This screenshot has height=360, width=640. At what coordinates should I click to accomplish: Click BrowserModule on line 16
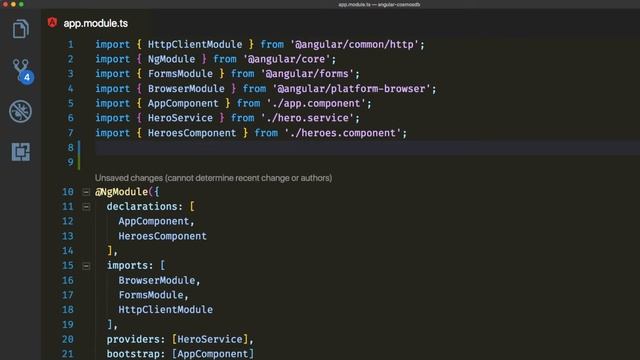coord(157,280)
